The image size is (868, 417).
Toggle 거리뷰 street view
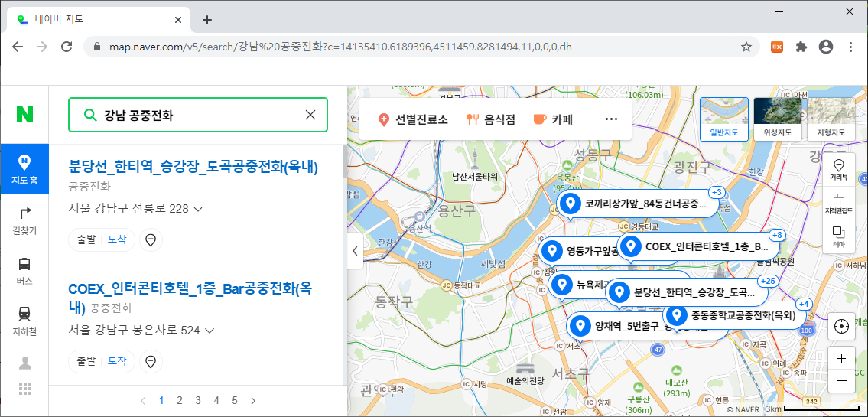[839, 169]
